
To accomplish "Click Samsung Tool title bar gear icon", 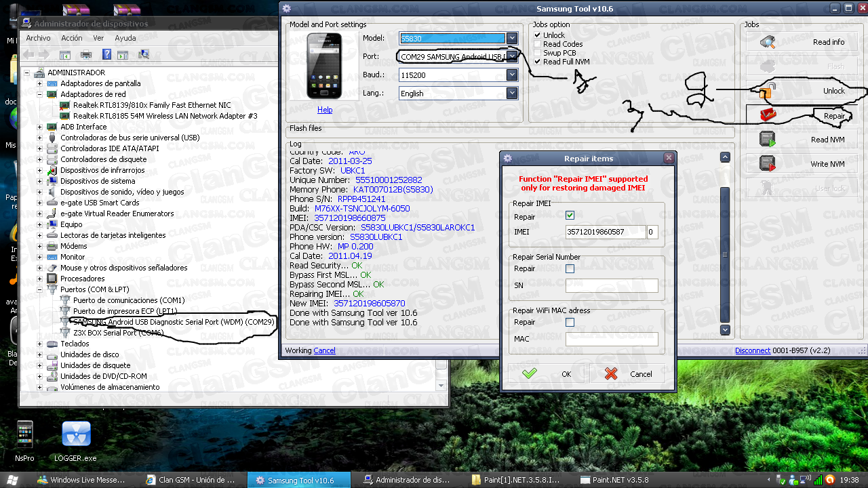I will coord(287,8).
